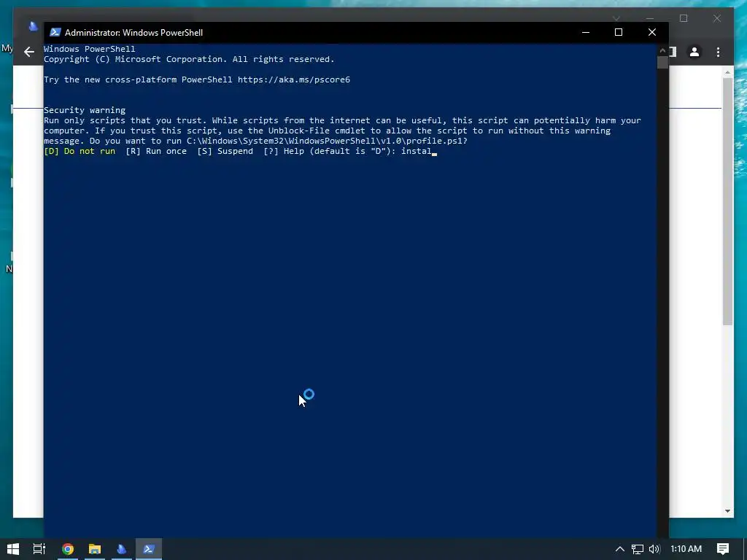Open the Action Center notifications icon
Viewport: 747px width, 560px height.
tap(723, 549)
